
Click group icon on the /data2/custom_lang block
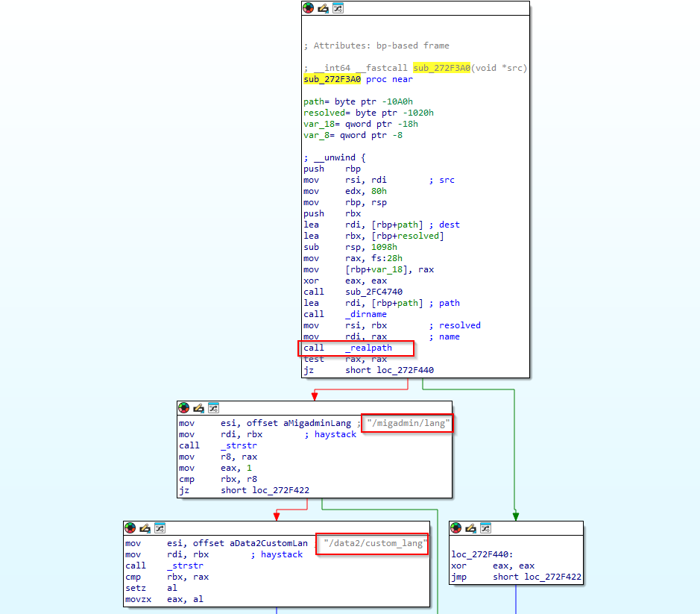coord(160,528)
